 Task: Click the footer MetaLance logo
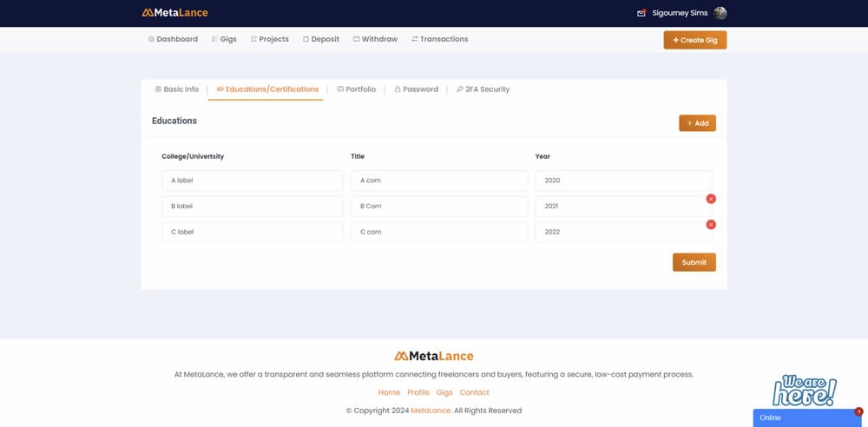434,356
